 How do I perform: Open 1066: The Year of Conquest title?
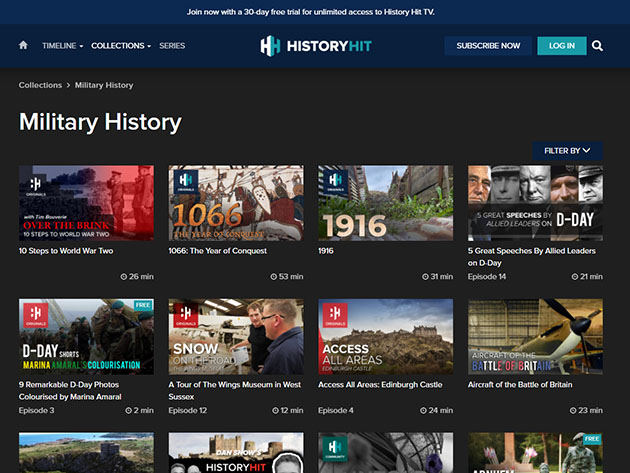pos(217,251)
